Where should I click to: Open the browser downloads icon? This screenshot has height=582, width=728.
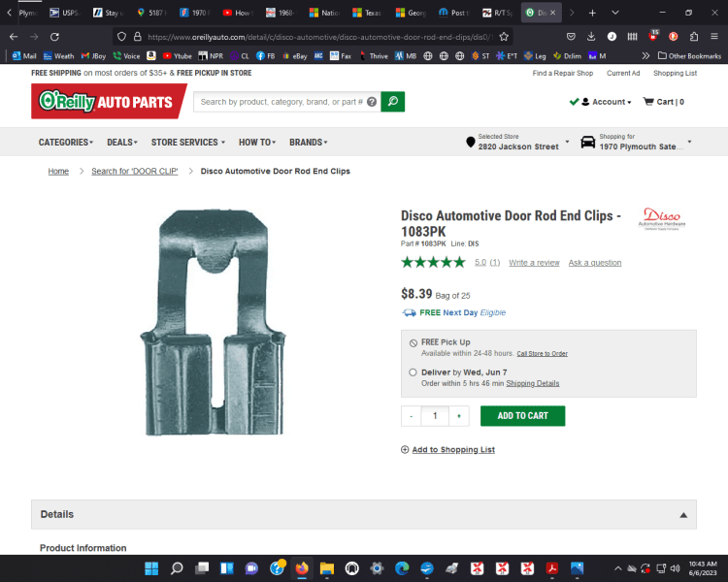tap(591, 37)
